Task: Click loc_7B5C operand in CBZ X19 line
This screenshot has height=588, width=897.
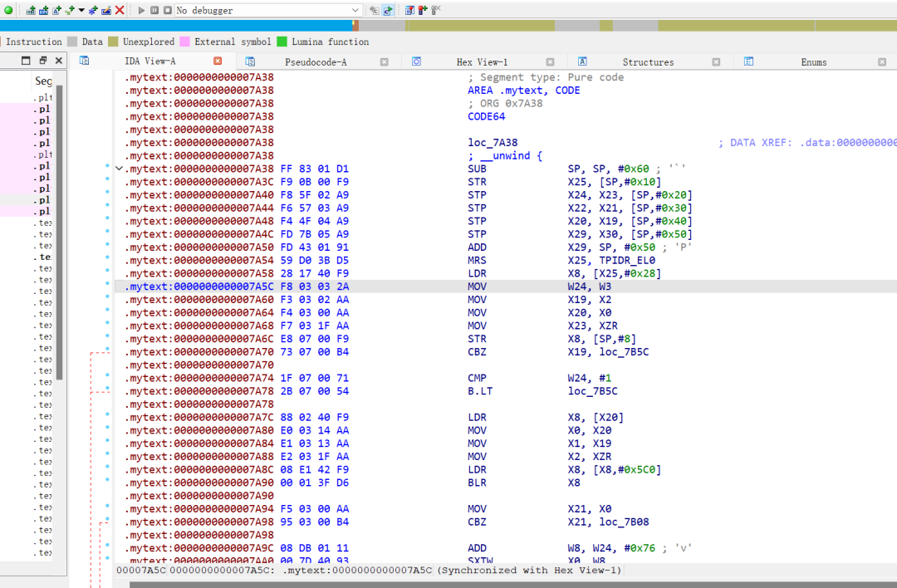Action: (624, 352)
